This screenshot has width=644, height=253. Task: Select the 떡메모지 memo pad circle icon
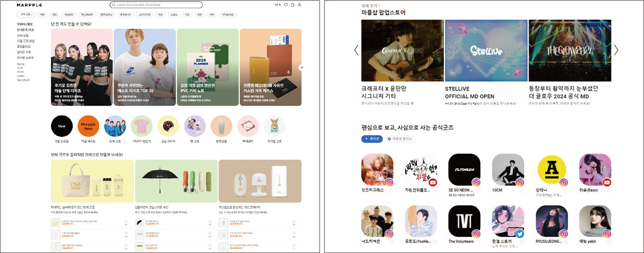pyautogui.click(x=248, y=126)
